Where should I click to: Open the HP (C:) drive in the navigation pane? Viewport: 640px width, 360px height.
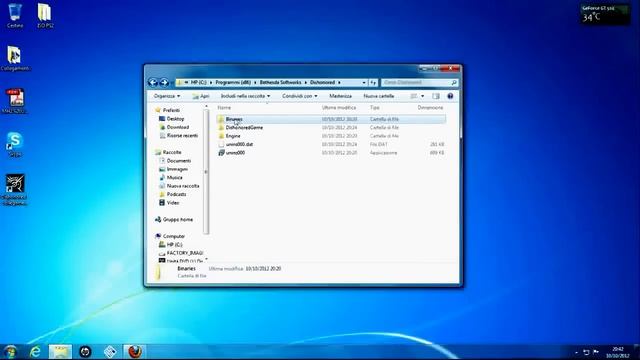pos(174,244)
